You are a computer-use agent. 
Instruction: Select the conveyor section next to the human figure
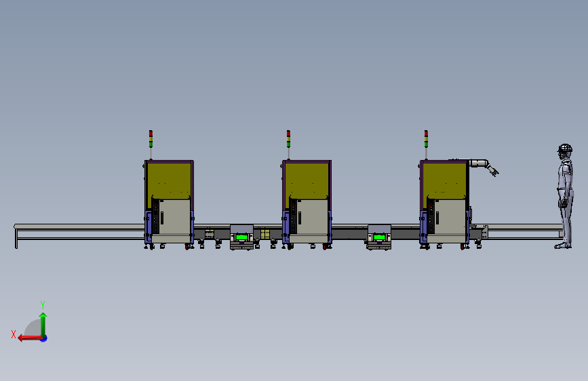(525, 231)
